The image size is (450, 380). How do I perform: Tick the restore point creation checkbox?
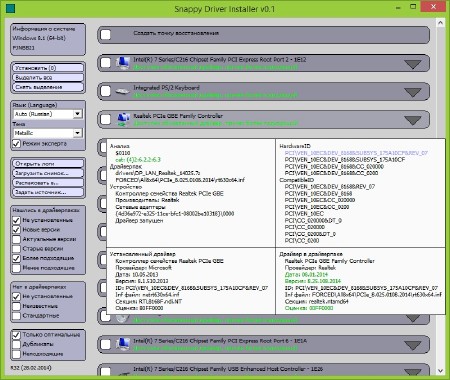[106, 34]
